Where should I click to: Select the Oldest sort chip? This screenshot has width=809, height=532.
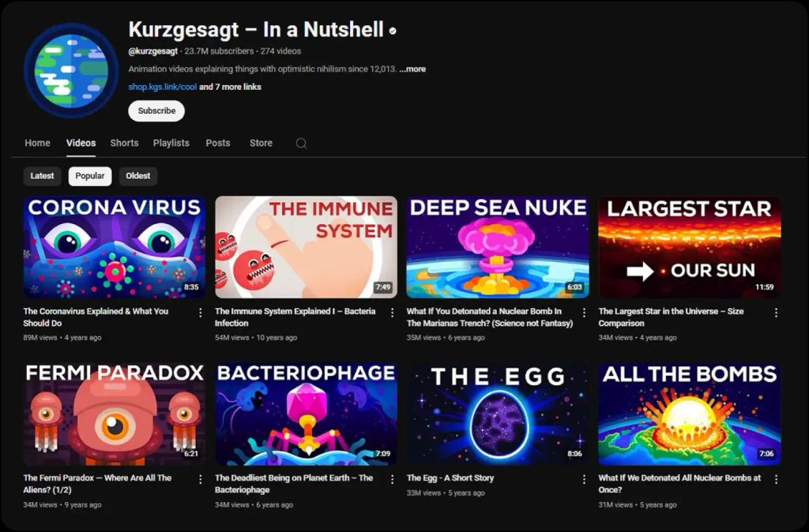click(137, 176)
